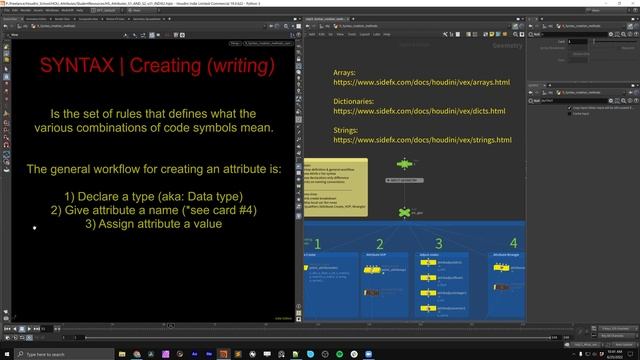The width and height of the screenshot is (640, 360).
Task: Open the Arrays documentation URL in the sticky note
Action: (422, 82)
